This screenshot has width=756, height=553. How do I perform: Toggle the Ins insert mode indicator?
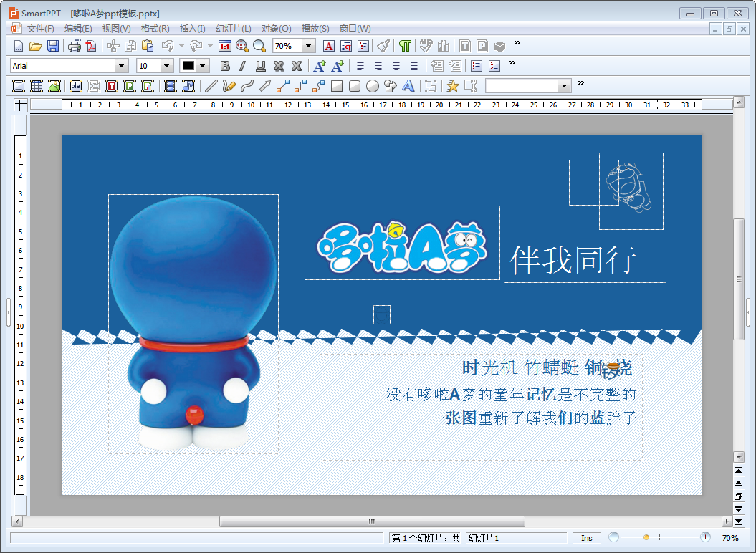(587, 538)
